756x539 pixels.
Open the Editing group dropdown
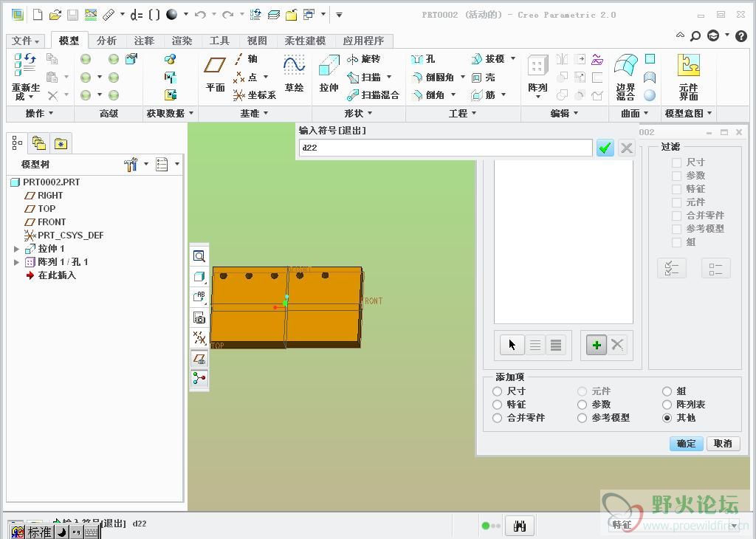pos(564,113)
